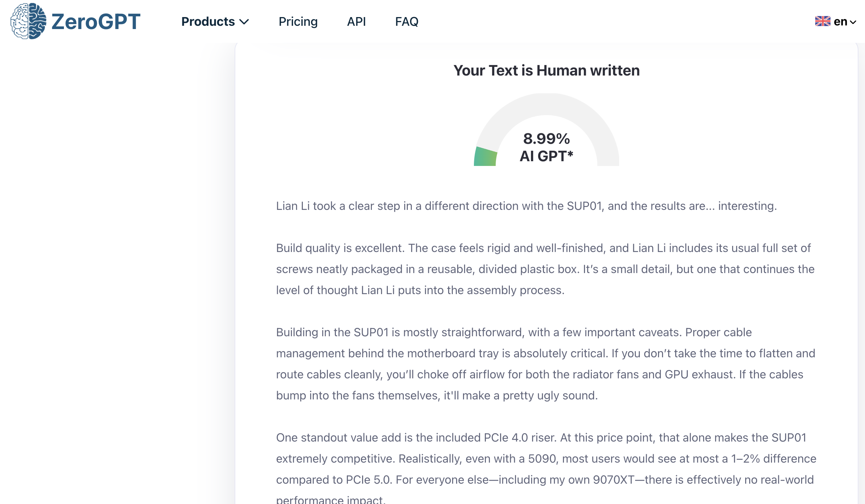Open the Pricing page
Screen dimensions: 865x504
(298, 22)
